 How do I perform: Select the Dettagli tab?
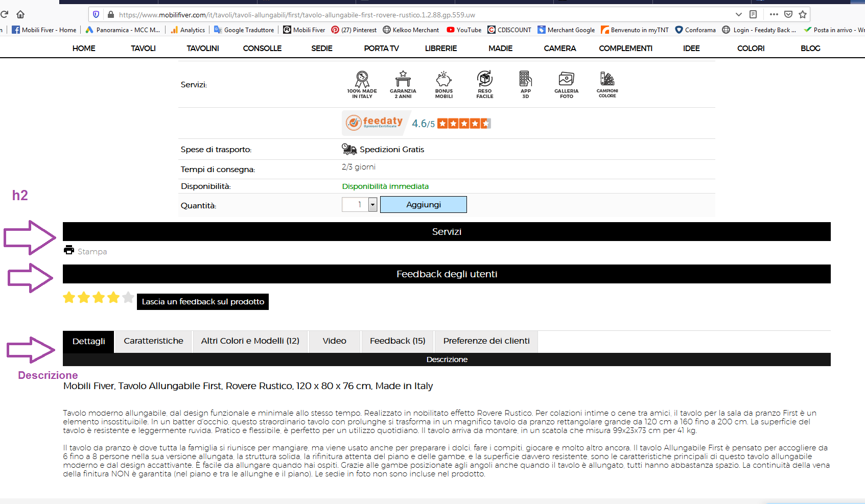click(89, 341)
